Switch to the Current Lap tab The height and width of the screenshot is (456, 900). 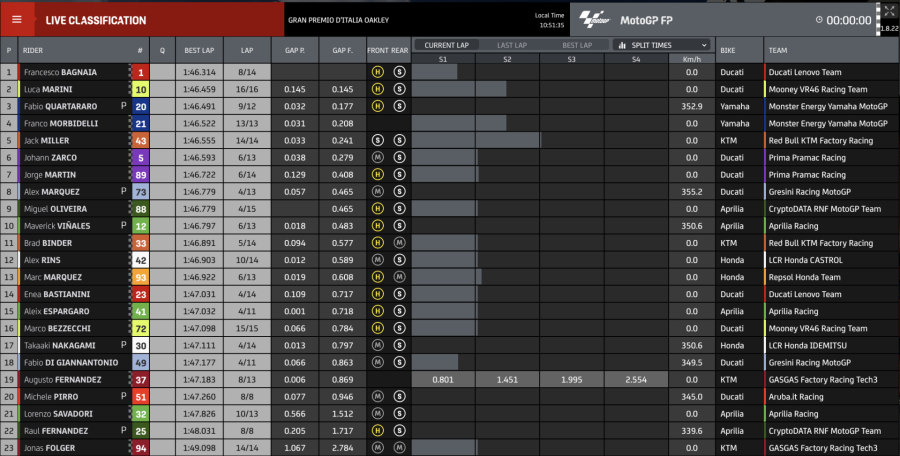click(x=446, y=45)
